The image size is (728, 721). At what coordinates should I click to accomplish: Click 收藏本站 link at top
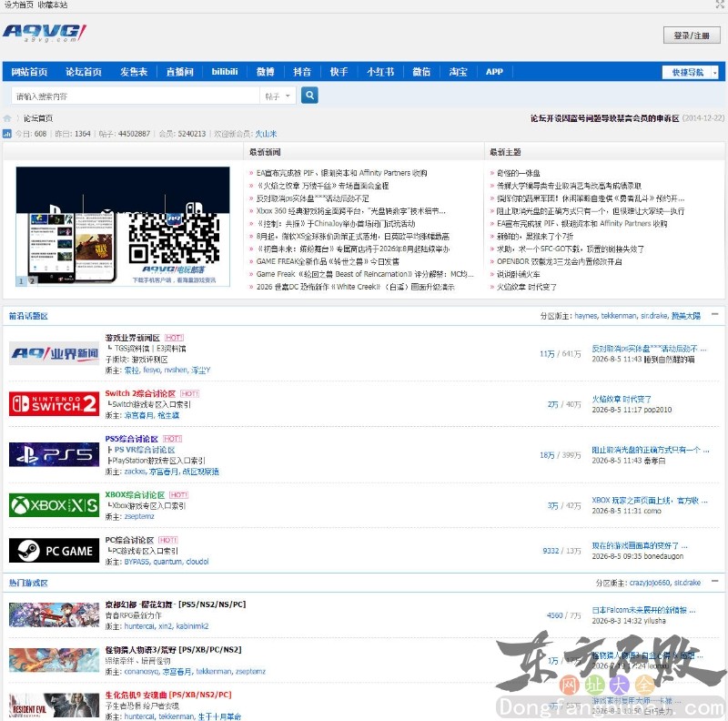coord(53,5)
